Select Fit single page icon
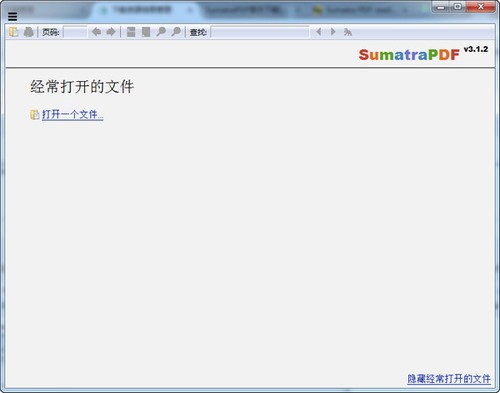 point(146,32)
